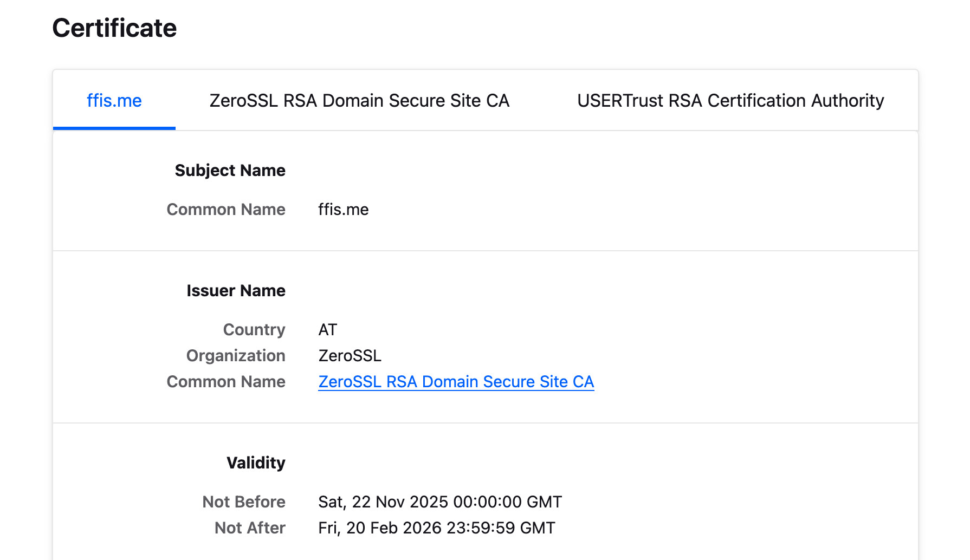Screen dimensions: 970x560
Task: Click the Organization field label
Action: pos(236,356)
